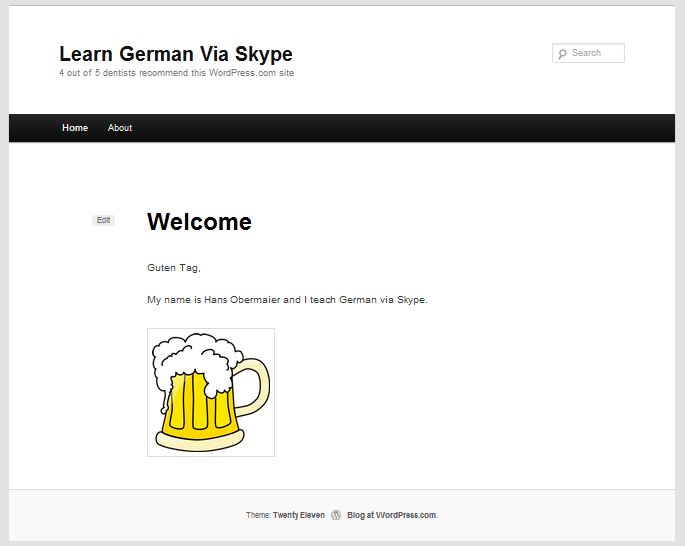Focus the Search input field
The width and height of the screenshot is (685, 546).
(x=588, y=53)
